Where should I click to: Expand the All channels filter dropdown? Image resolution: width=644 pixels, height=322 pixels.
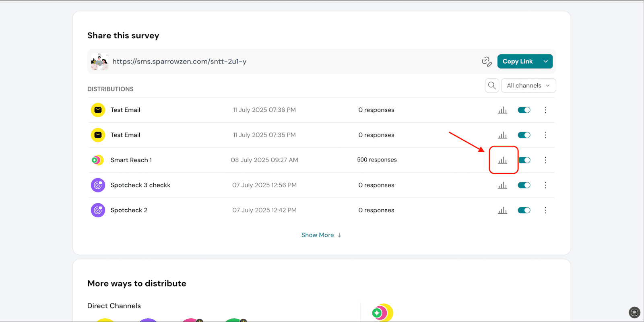coord(528,86)
